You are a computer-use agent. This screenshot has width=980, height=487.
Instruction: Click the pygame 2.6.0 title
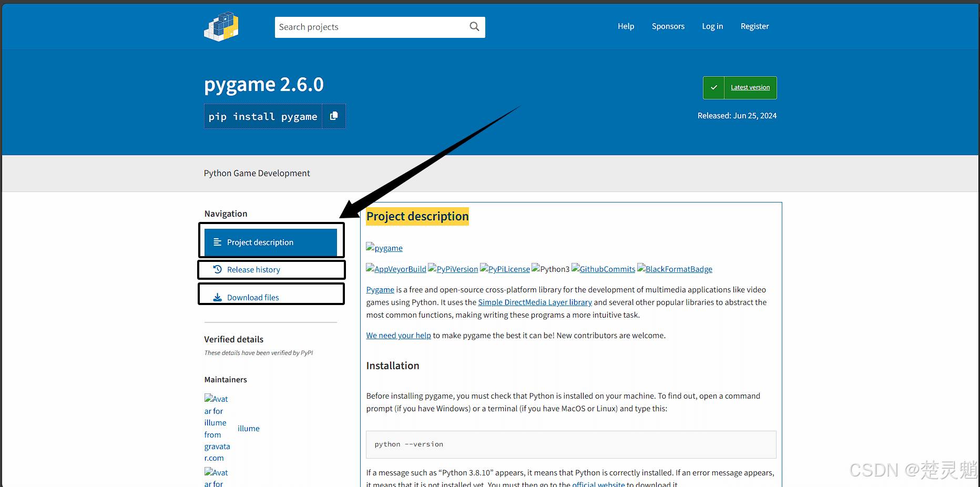click(264, 85)
